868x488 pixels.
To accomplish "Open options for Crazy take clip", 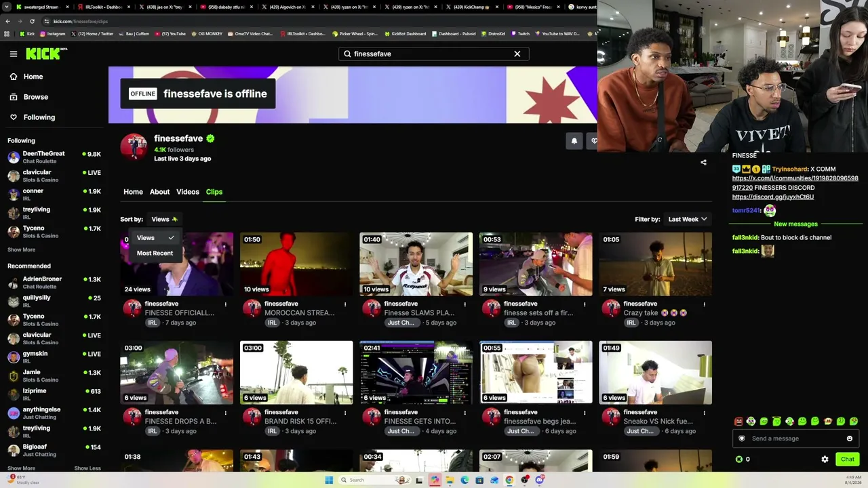I will [704, 304].
